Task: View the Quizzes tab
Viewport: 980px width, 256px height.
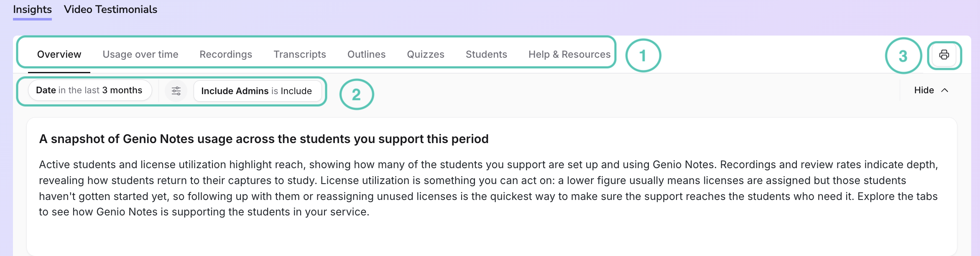Action: [426, 54]
